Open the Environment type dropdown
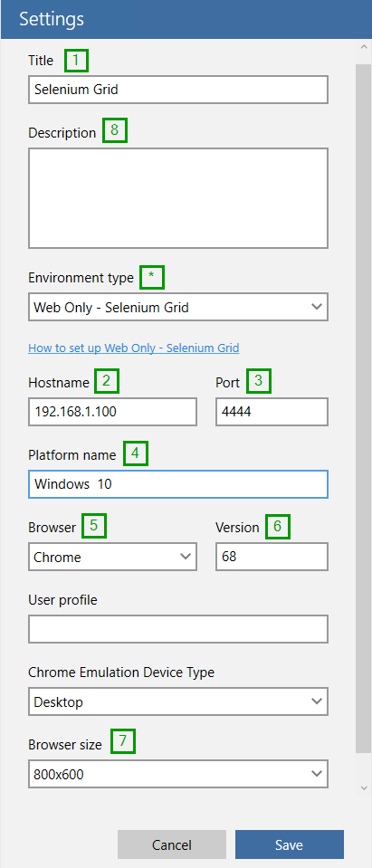This screenshot has height=868, width=372. point(178,307)
